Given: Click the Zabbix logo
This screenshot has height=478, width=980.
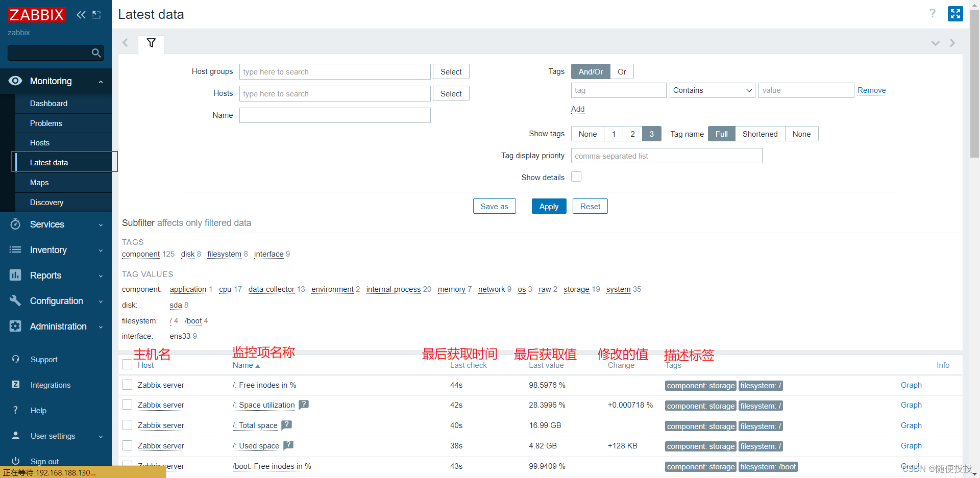Looking at the screenshot, I should 36,15.
